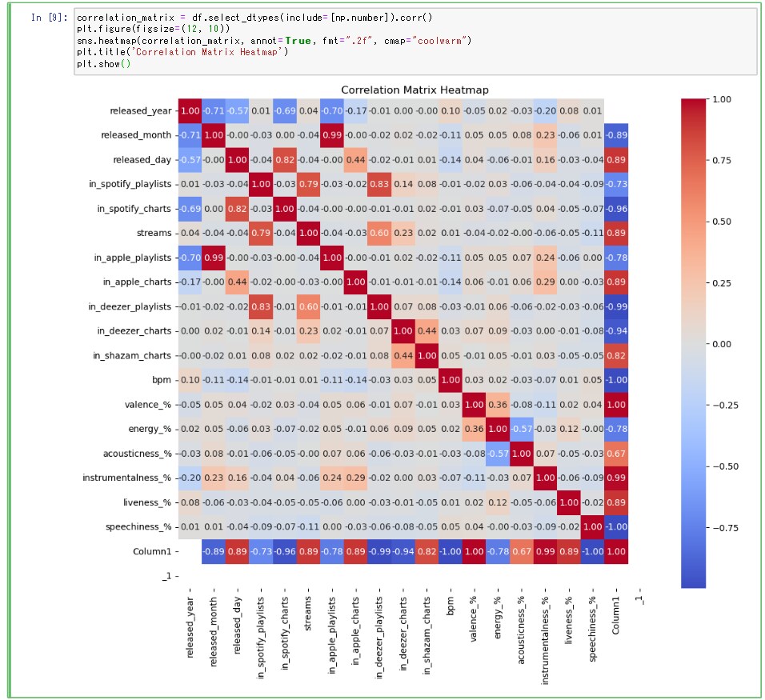Click the valence_% x-axis label
The width and height of the screenshot is (765, 700).
pos(474,619)
